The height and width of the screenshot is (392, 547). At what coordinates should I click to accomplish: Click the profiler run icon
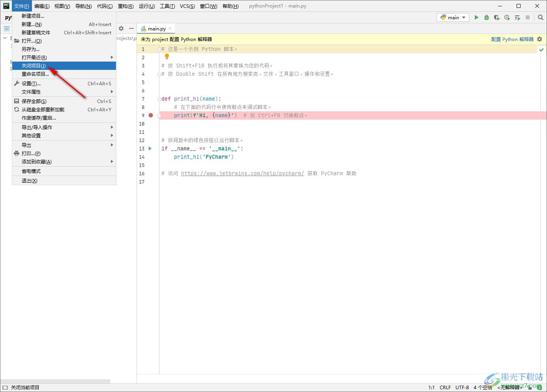(x=507, y=17)
